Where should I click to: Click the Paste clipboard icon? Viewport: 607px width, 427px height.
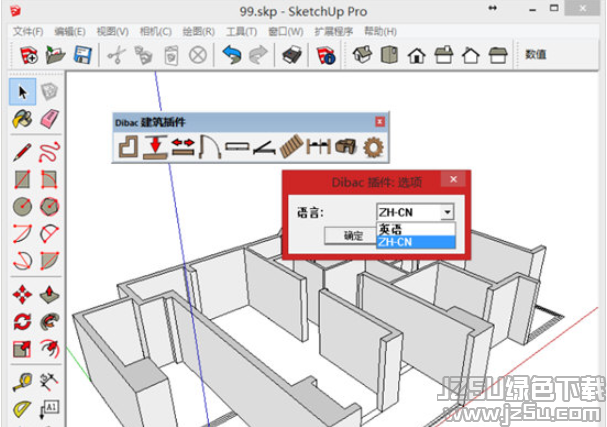[x=171, y=55]
